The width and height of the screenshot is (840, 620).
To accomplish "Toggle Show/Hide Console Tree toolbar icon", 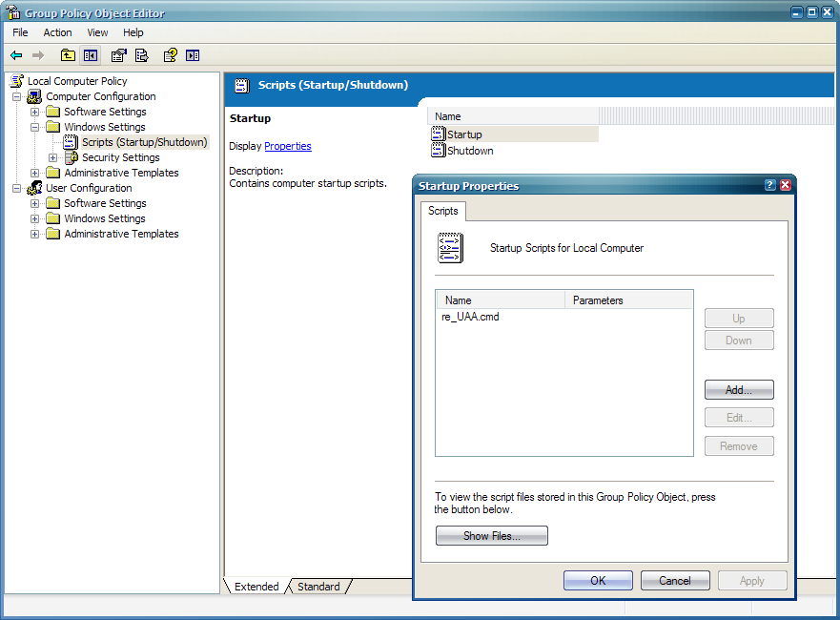I will coord(91,55).
